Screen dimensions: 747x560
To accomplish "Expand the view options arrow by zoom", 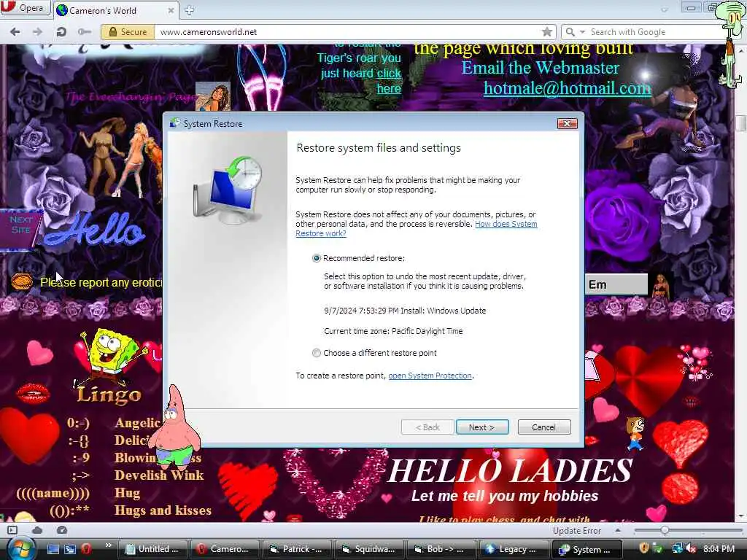I will (618, 530).
